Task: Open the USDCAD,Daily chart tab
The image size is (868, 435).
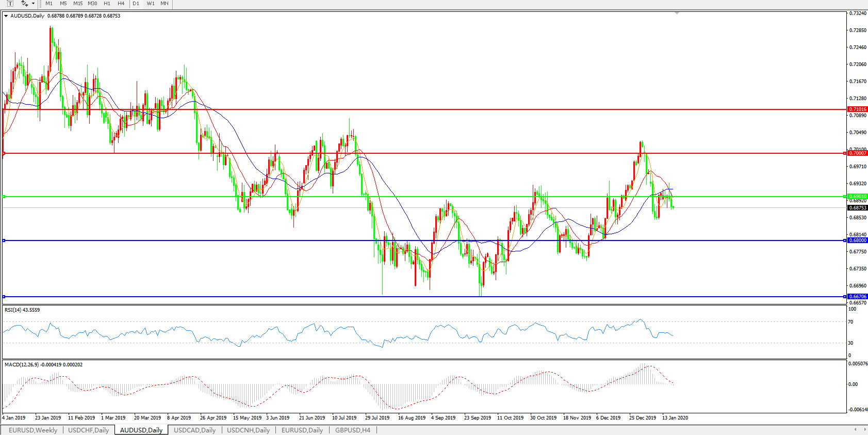Action: [194, 430]
